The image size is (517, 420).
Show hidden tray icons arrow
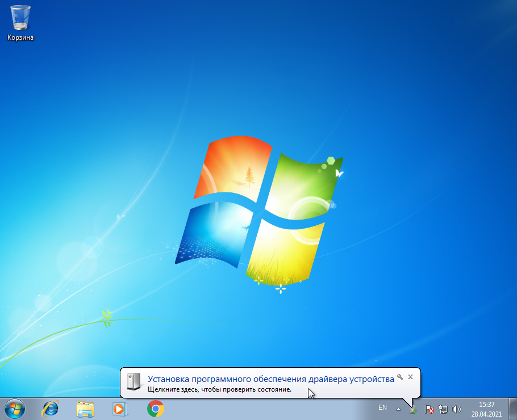(398, 409)
